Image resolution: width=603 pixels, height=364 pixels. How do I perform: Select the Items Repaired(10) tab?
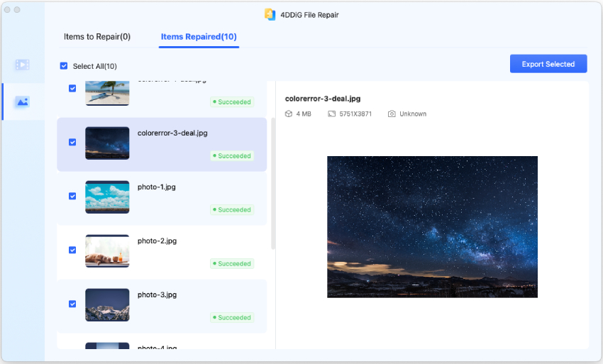point(199,37)
